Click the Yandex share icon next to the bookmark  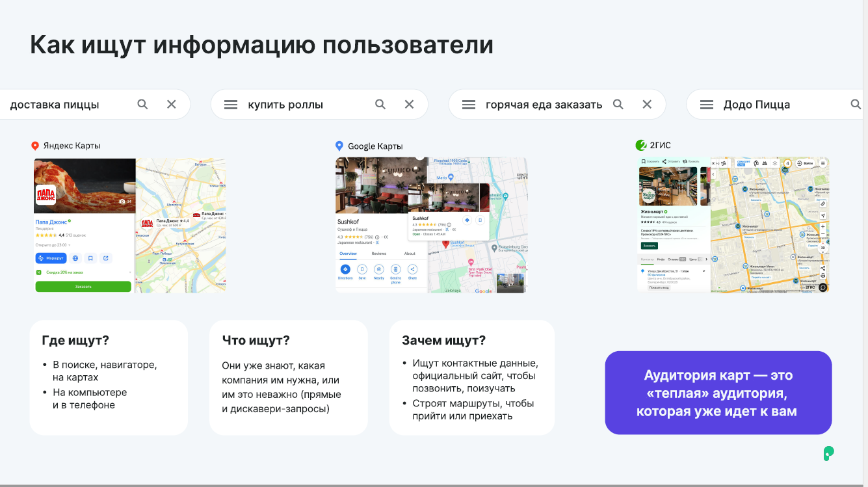[x=106, y=258]
